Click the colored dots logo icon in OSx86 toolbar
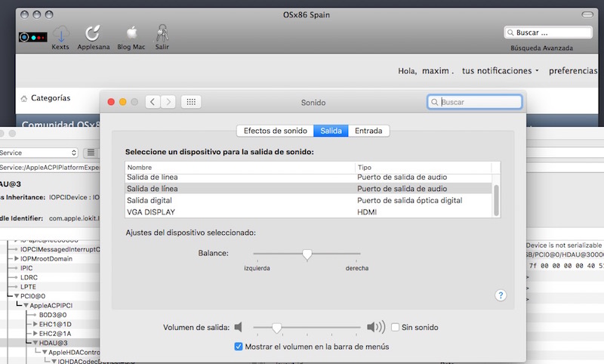Screen dimensions: 604x364 [x=32, y=37]
